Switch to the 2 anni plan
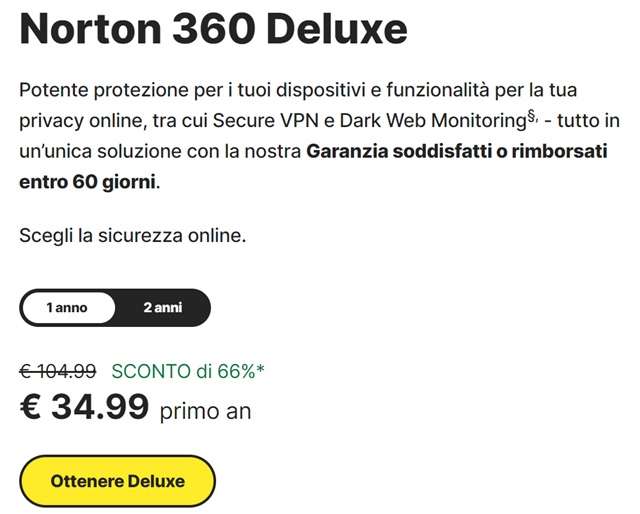Viewport: 640px width, 514px height. 162,308
